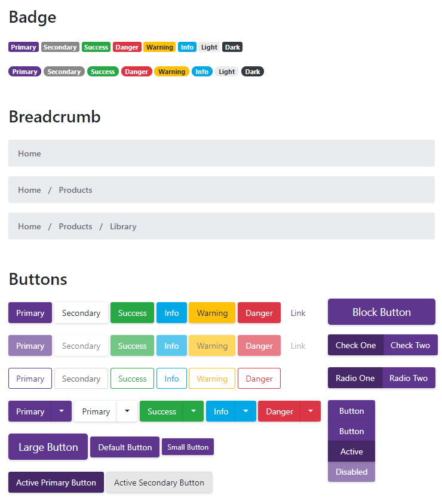This screenshot has width=442, height=504.
Task: Click the Link styled button
Action: 297,312
